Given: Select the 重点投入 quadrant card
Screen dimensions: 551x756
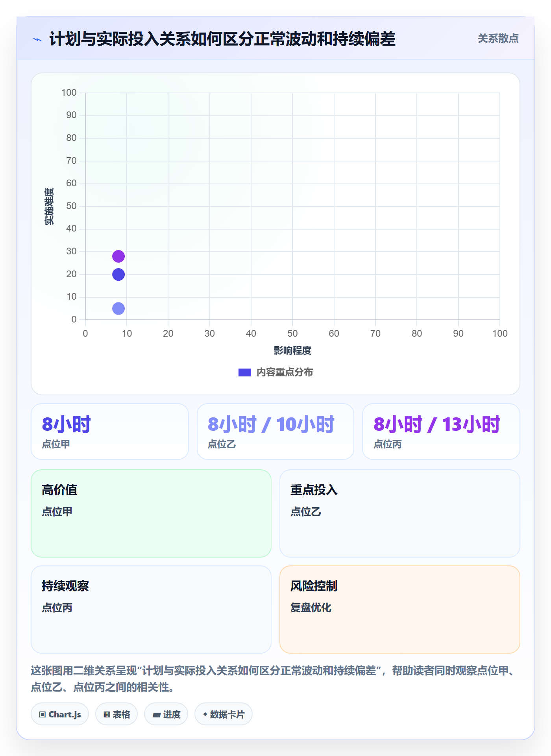Looking at the screenshot, I should coord(400,513).
